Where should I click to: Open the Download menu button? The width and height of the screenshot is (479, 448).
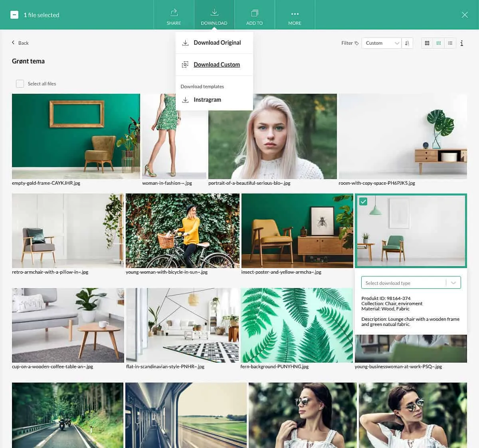point(214,15)
